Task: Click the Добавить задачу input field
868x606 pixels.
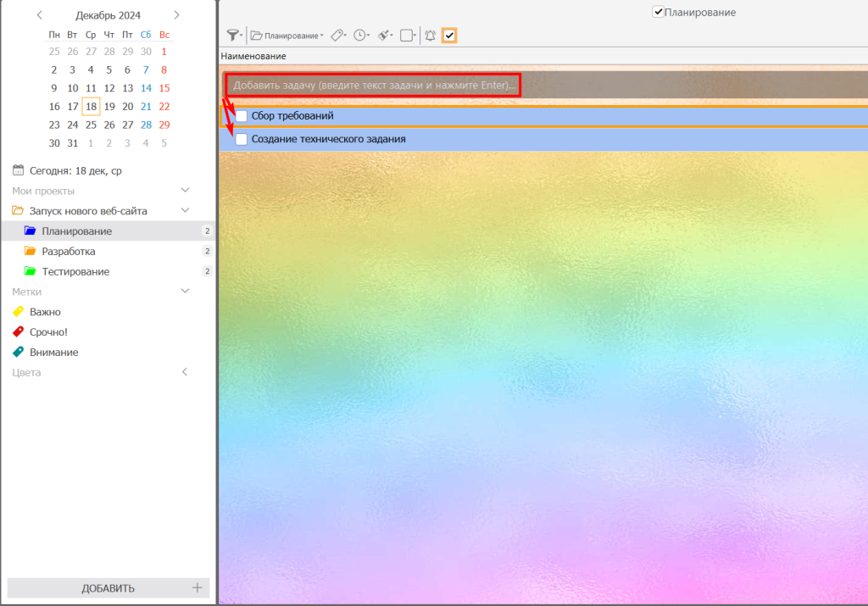Action: (373, 85)
